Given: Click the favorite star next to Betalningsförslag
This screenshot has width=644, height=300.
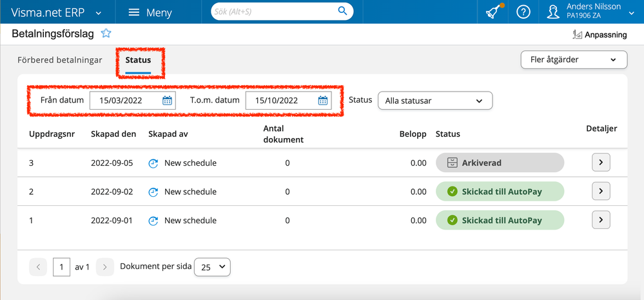Looking at the screenshot, I should click(x=106, y=34).
